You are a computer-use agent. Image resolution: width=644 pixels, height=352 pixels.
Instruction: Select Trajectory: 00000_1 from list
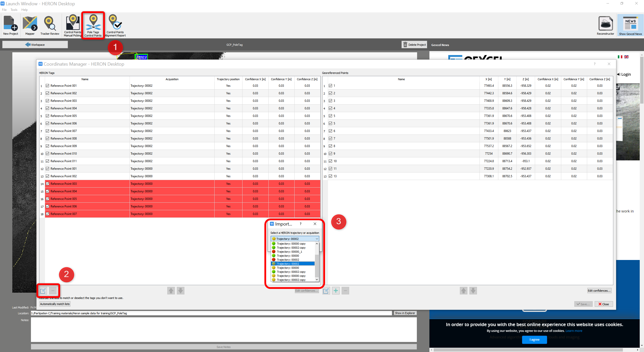pos(289,252)
